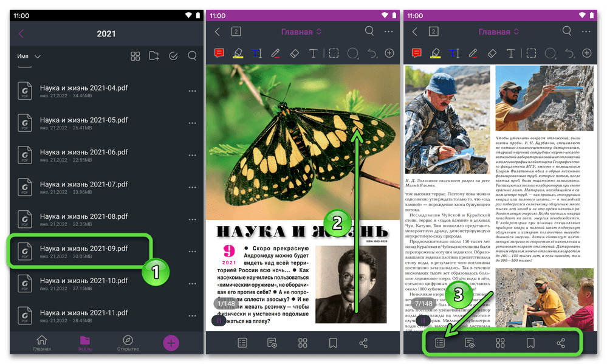Viewport: 607px width, 364px height.
Task: Undo last action in cover viewer
Action: click(372, 53)
